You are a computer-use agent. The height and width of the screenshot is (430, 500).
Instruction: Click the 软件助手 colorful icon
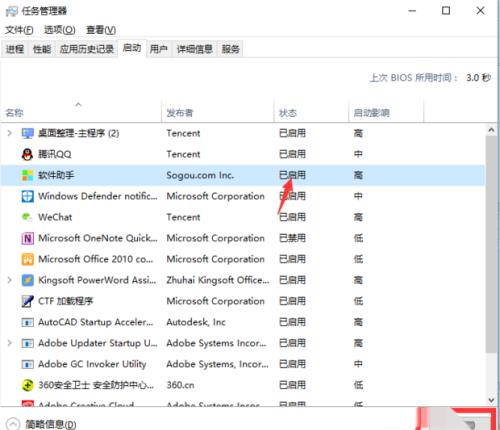tap(27, 175)
